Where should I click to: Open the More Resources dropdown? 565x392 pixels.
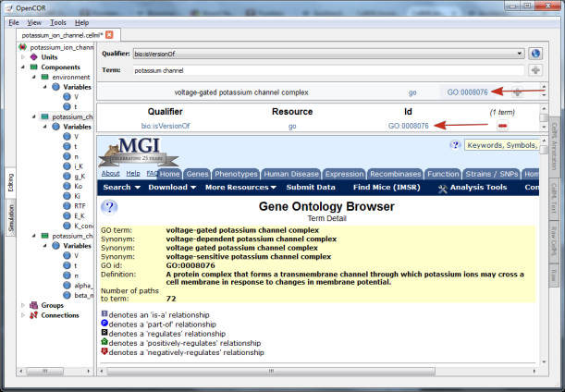pyautogui.click(x=240, y=188)
